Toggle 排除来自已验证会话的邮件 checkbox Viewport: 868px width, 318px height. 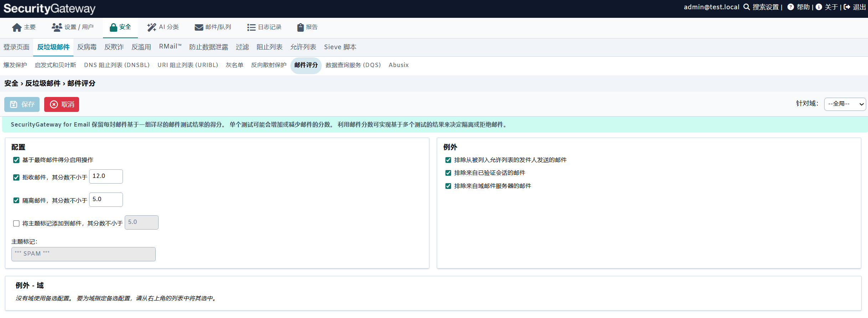pyautogui.click(x=448, y=173)
